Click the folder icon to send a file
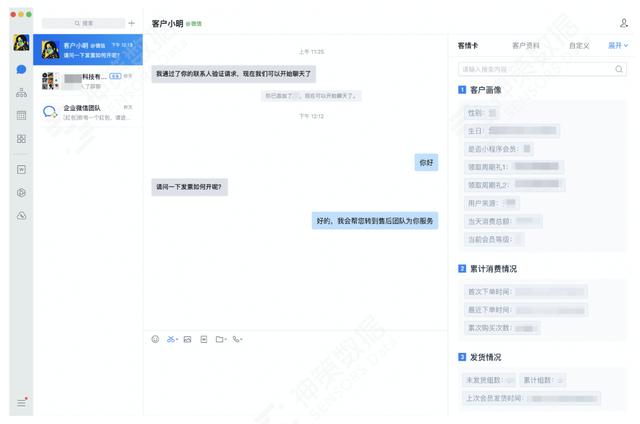 (220, 339)
